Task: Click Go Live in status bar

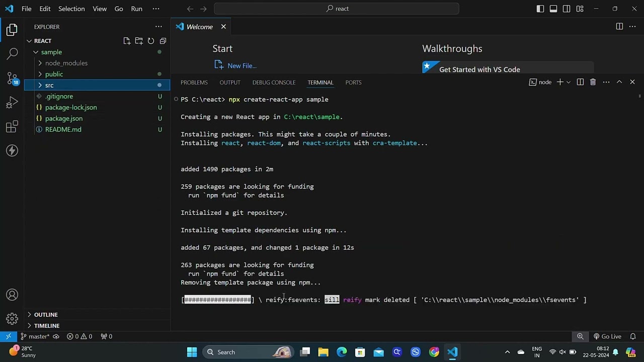Action: [607, 336]
